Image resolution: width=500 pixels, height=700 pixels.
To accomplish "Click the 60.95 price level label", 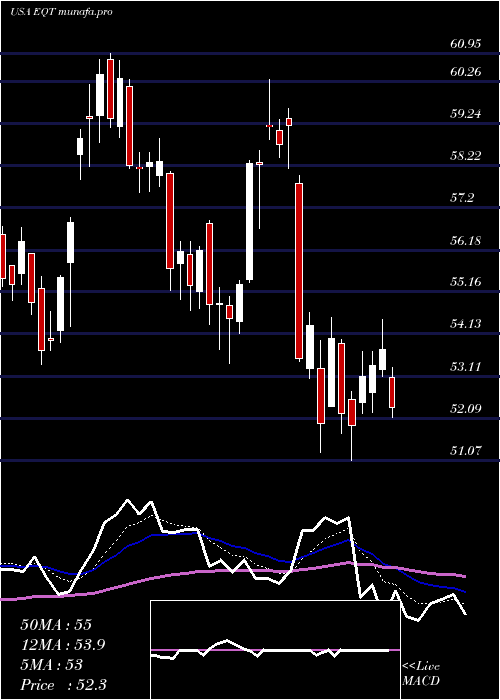I will click(x=466, y=44).
